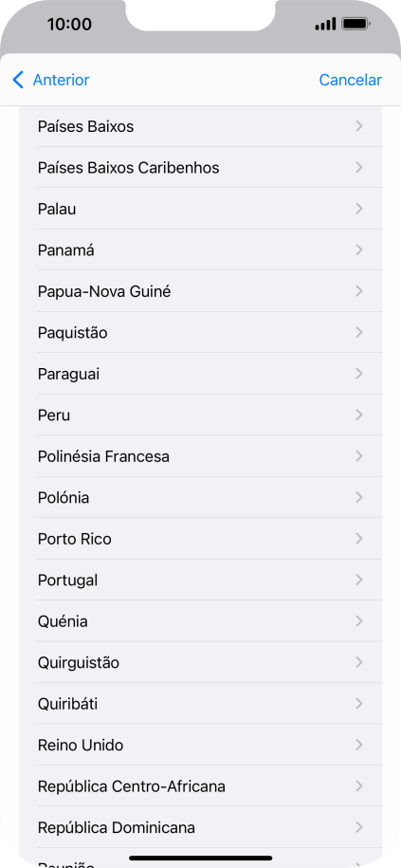Select Paquistão as the country
The height and width of the screenshot is (868, 401).
200,332
